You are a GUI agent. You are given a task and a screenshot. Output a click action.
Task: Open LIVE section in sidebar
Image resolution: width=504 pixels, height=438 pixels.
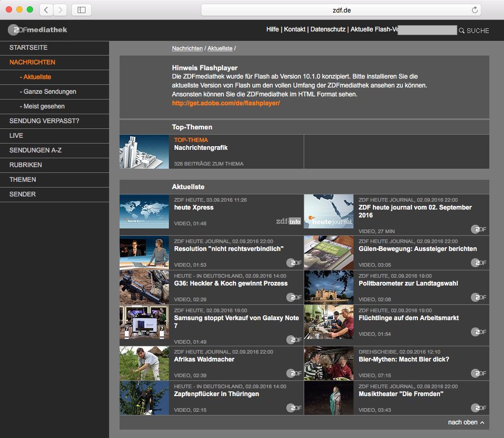click(x=55, y=136)
